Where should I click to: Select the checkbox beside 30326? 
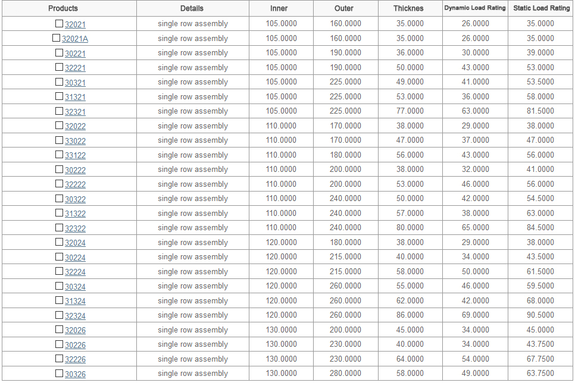(59, 374)
